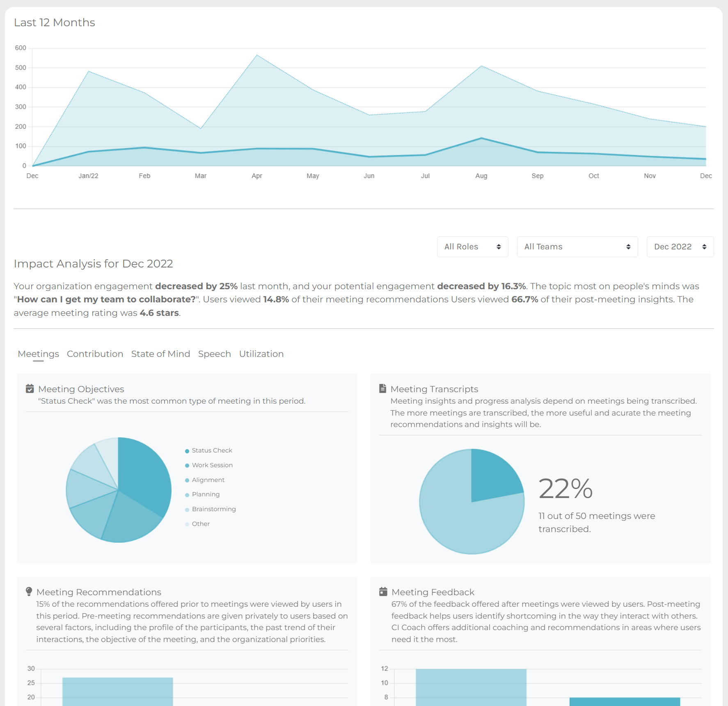Click the Meeting Objectives card title

click(81, 389)
